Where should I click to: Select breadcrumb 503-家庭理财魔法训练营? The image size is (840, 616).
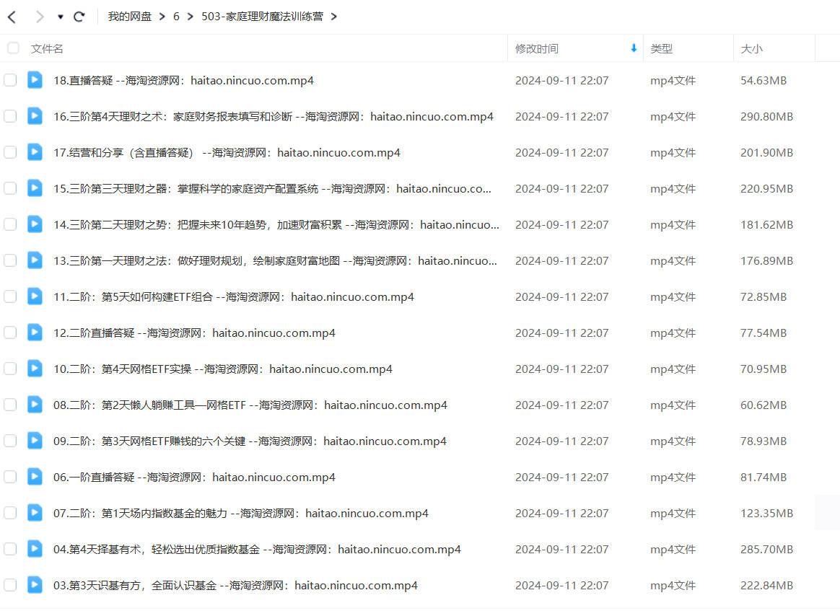pos(263,17)
